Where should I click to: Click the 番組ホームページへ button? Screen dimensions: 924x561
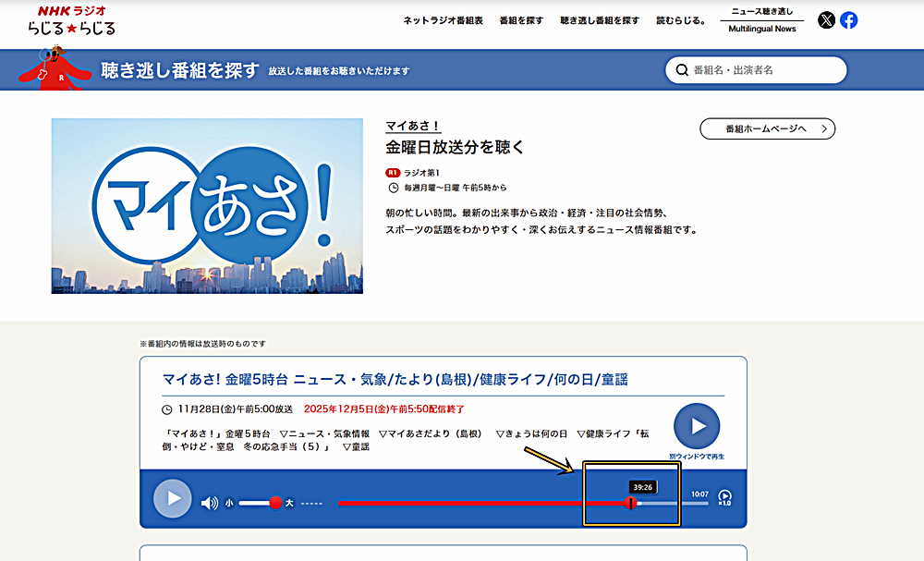767,128
